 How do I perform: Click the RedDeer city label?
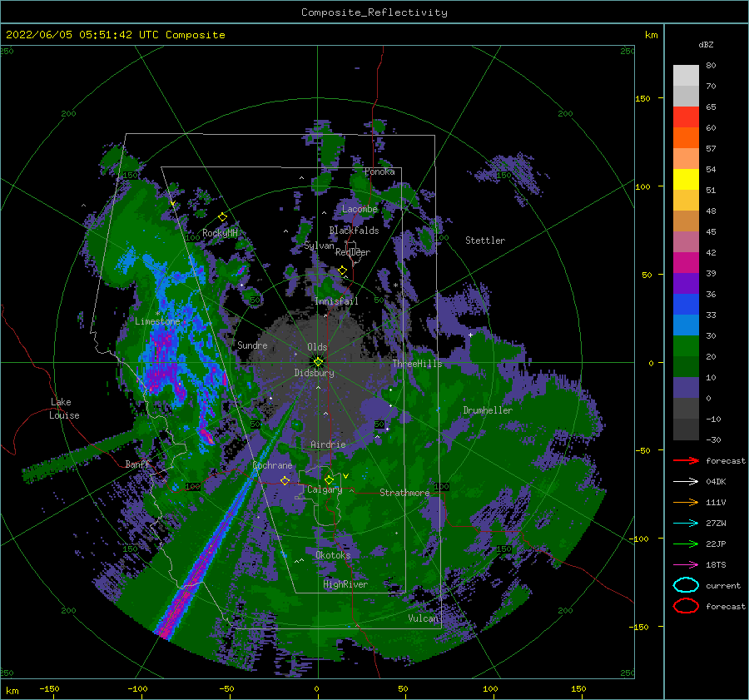pos(353,252)
